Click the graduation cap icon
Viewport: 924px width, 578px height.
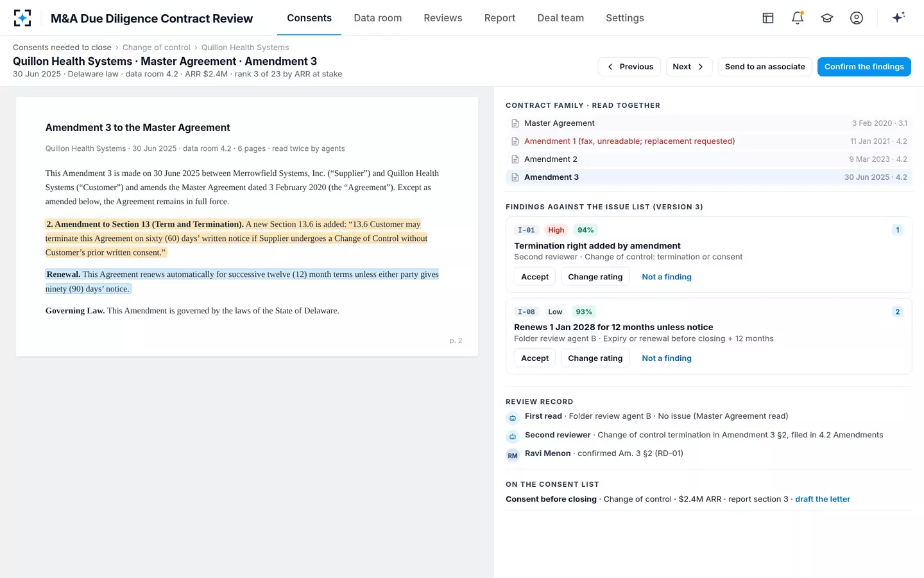[x=827, y=18]
